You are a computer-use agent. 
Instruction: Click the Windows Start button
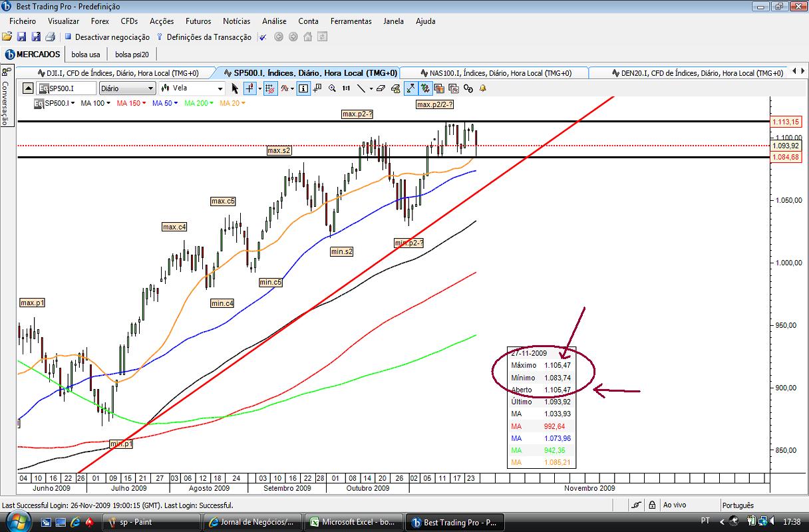(19, 521)
